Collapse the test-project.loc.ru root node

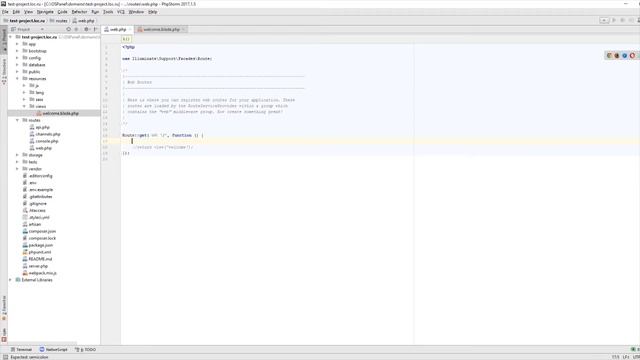[11, 37]
